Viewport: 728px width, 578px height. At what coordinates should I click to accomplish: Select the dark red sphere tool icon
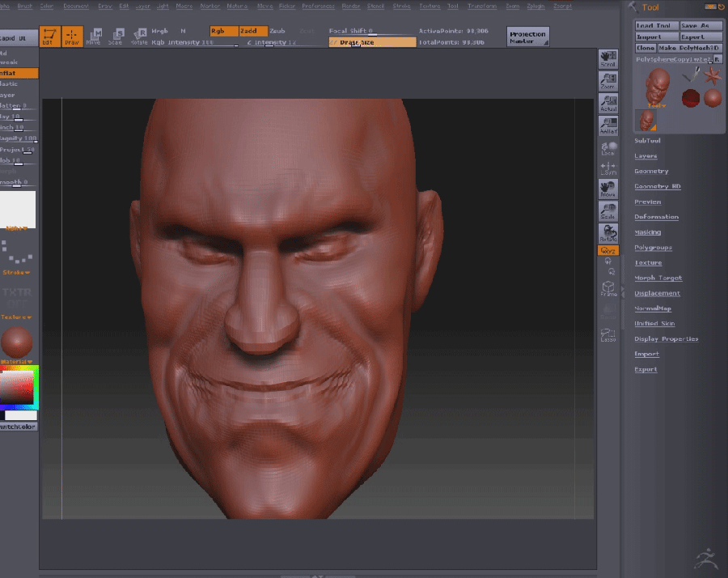click(691, 98)
